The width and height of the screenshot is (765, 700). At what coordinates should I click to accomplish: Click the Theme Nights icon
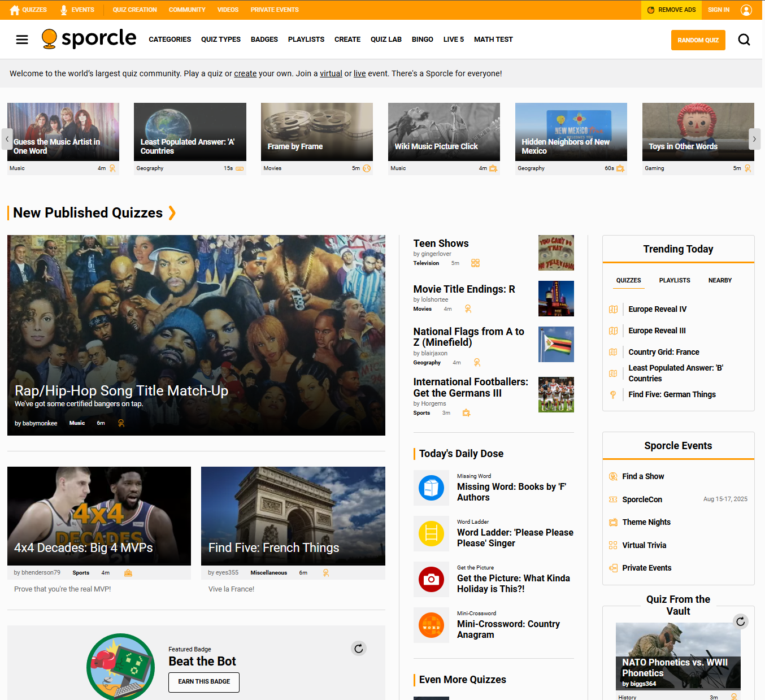point(613,522)
